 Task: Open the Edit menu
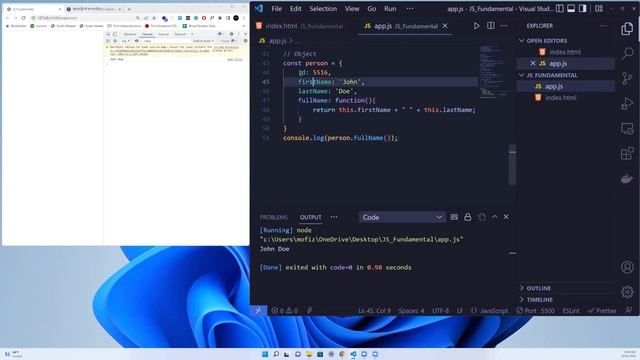coord(296,9)
